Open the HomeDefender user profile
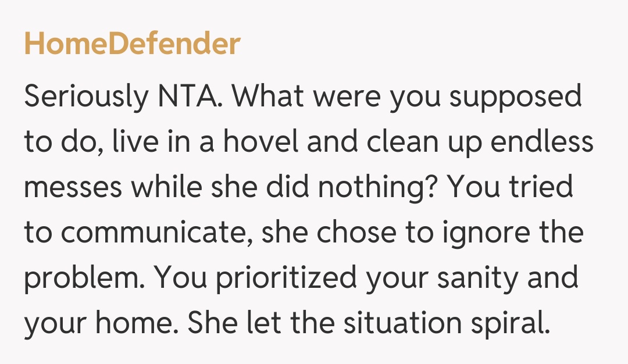The image size is (628, 364). coord(132,44)
